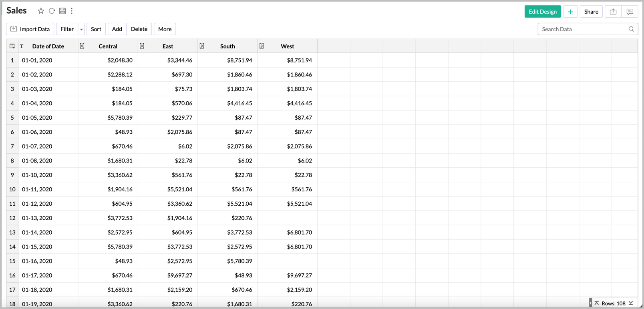Click the South cell $4,416.45 in row 4
Image resolution: width=644 pixels, height=309 pixels.
(x=227, y=103)
